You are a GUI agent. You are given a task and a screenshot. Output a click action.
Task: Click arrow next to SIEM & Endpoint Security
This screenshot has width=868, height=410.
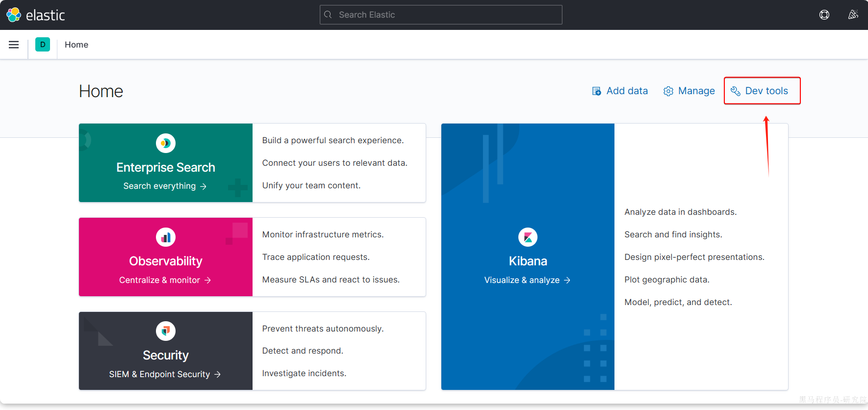[217, 374]
